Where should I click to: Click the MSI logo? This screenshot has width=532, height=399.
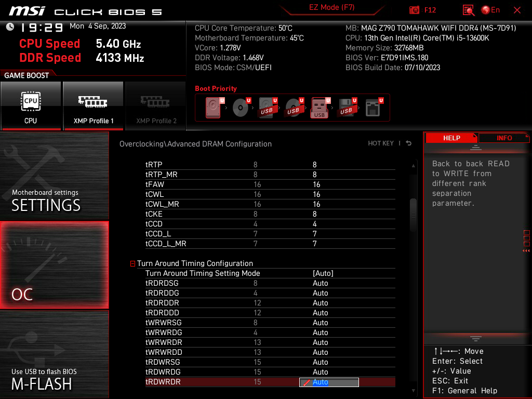(27, 11)
